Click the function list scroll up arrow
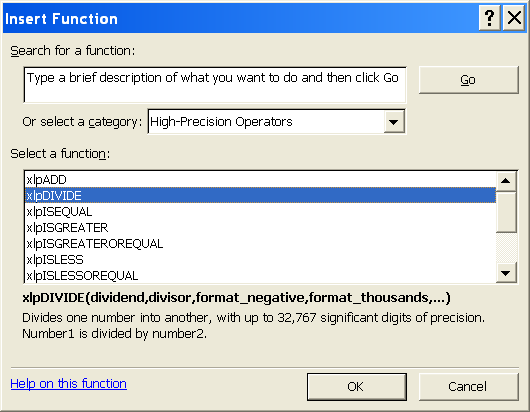The image size is (530, 412). 506,181
